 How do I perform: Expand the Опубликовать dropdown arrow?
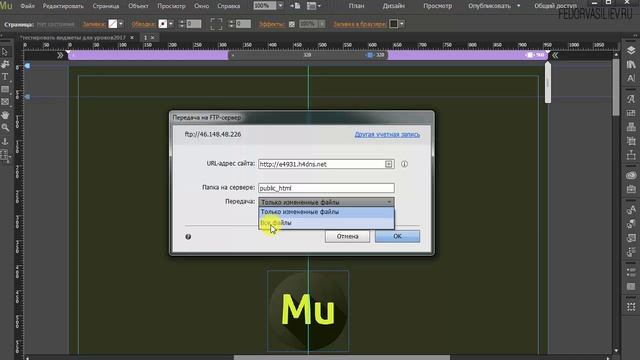pyautogui.click(x=519, y=6)
